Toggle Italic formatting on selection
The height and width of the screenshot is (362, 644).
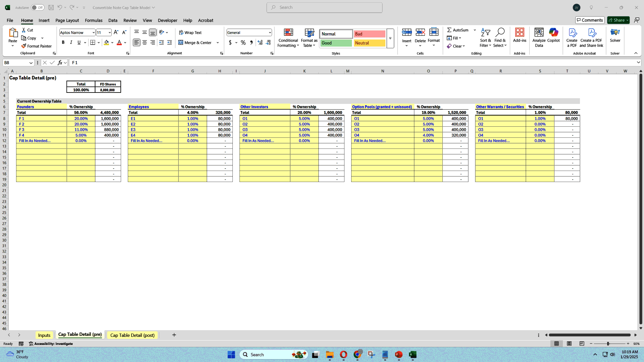(x=71, y=42)
